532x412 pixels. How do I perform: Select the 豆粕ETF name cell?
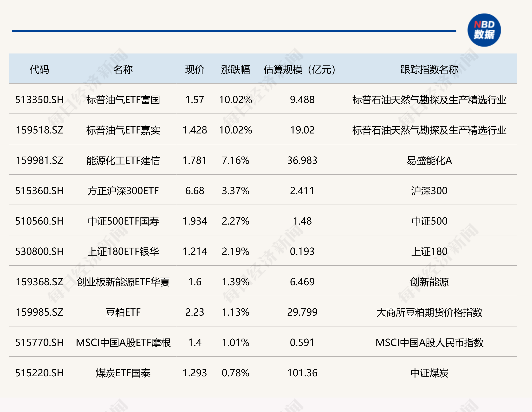(x=123, y=312)
